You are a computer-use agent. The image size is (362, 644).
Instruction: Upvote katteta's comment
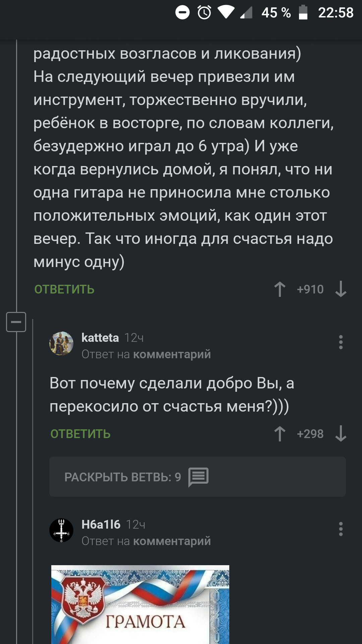click(280, 434)
